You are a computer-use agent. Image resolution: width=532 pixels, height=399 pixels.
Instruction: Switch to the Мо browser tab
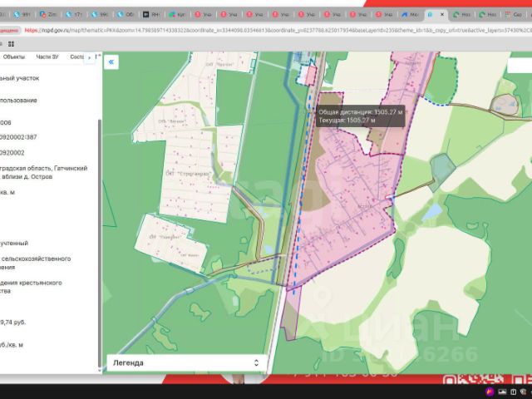[x=410, y=15]
